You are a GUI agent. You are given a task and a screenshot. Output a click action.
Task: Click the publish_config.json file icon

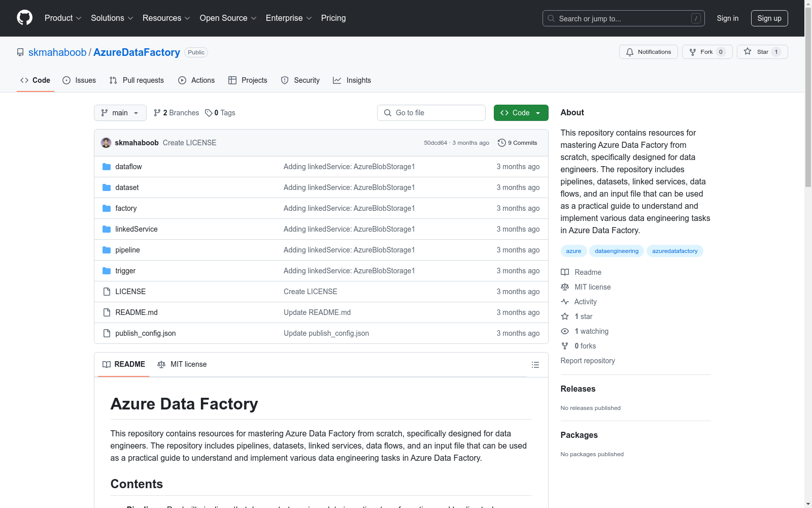(107, 333)
